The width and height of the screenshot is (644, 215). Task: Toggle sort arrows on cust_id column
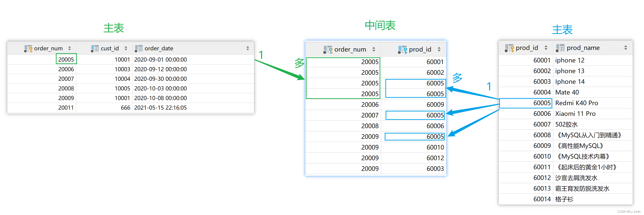click(x=126, y=48)
